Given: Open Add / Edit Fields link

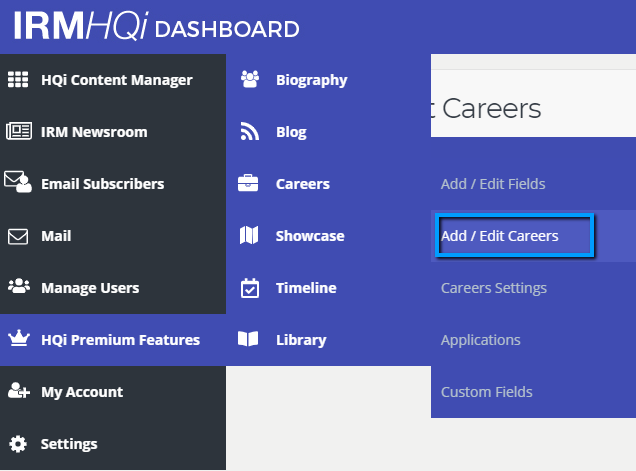Looking at the screenshot, I should point(493,184).
